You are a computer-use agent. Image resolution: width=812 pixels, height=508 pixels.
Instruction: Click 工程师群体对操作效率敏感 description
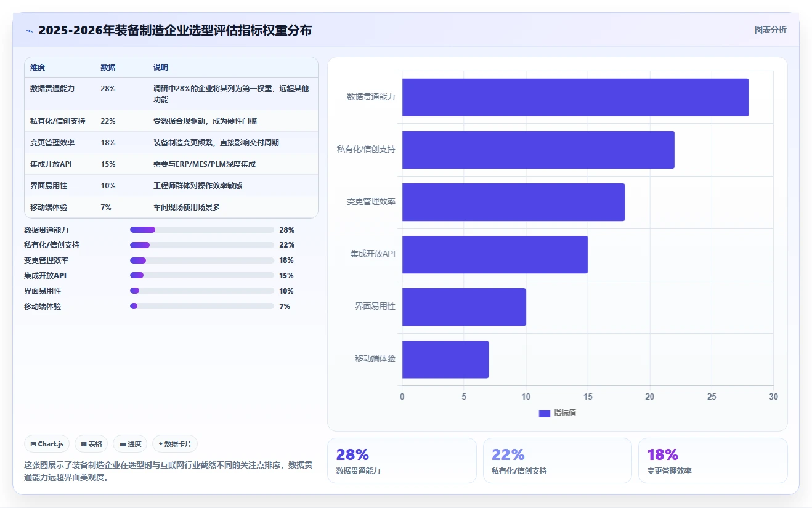coord(198,186)
